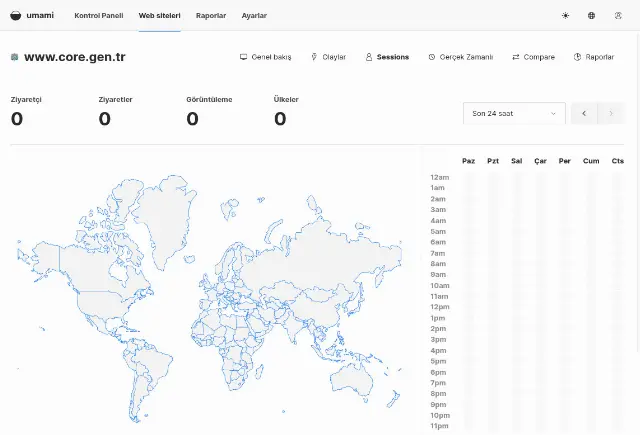Click the bolt icon beside Olaylar

314,57
